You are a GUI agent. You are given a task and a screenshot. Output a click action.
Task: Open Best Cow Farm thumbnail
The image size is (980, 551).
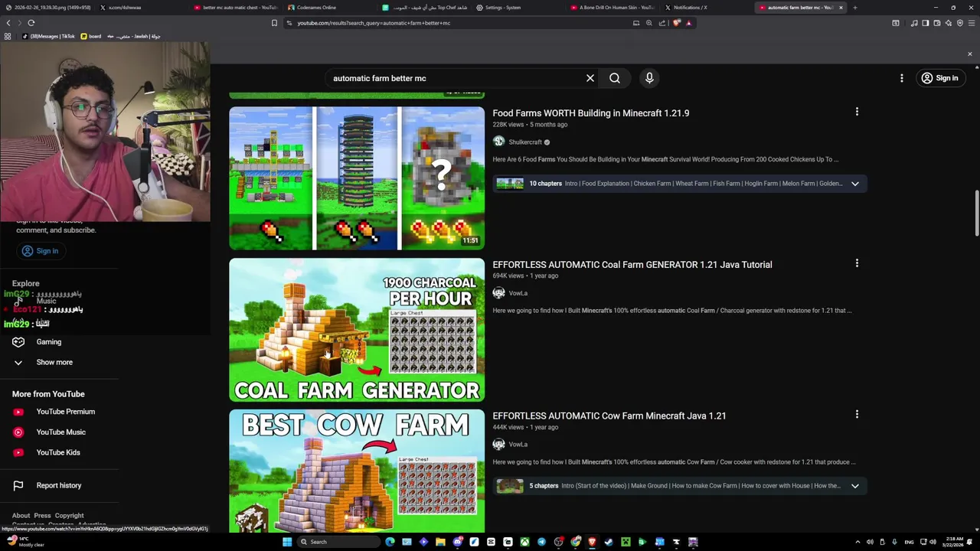click(357, 471)
